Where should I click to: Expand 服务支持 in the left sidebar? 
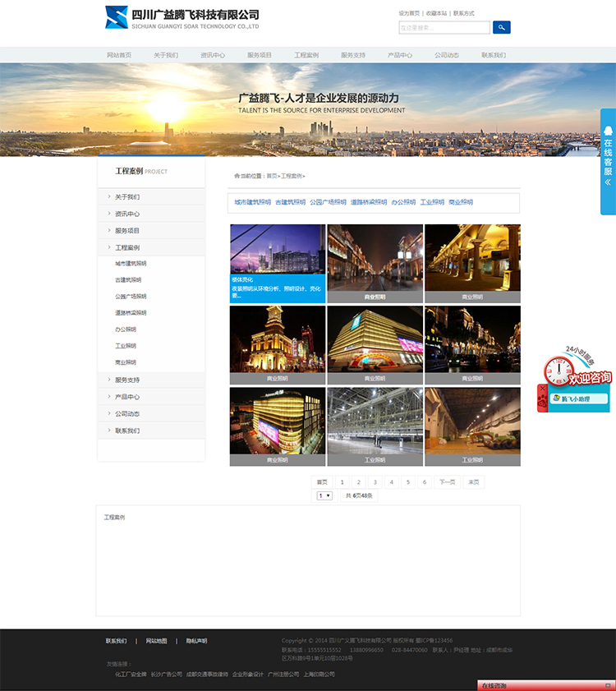tap(127, 380)
